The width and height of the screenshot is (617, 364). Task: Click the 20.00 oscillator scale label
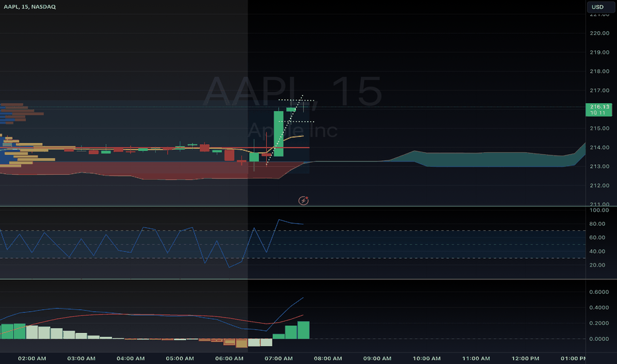pyautogui.click(x=597, y=265)
